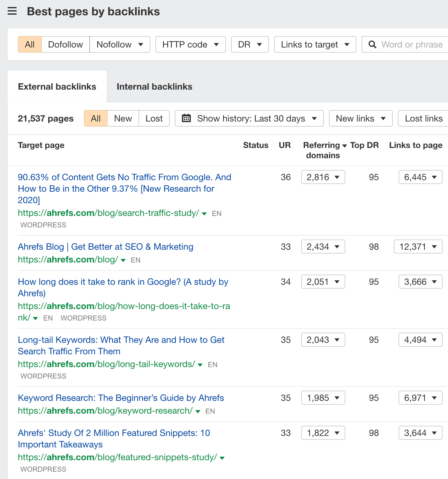Select the New pages filter
This screenshot has height=479, width=448.
click(x=123, y=118)
